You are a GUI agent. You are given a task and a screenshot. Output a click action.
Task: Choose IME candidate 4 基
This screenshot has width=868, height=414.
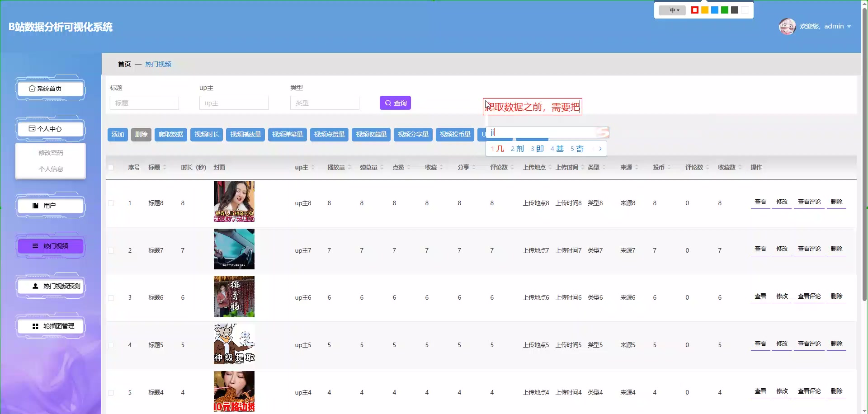(557, 149)
